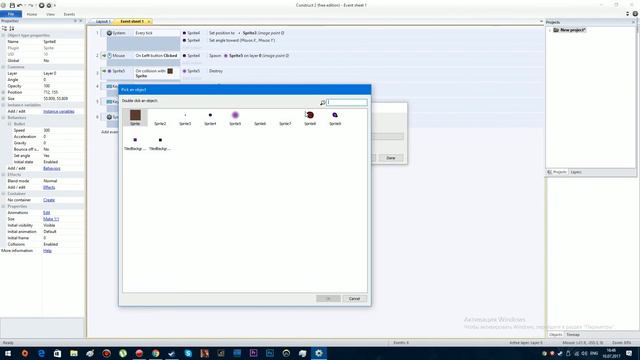Expand the Size property
Image resolution: width=640 pixels, height=360 pixels.
(3, 99)
